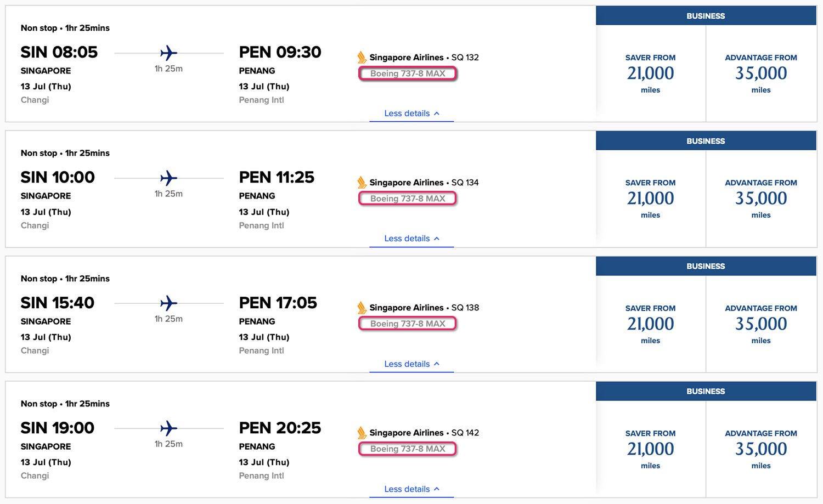This screenshot has height=504, width=823.
Task: Select Advantage 35,000 miles for 10:00 flight
Action: 761,199
